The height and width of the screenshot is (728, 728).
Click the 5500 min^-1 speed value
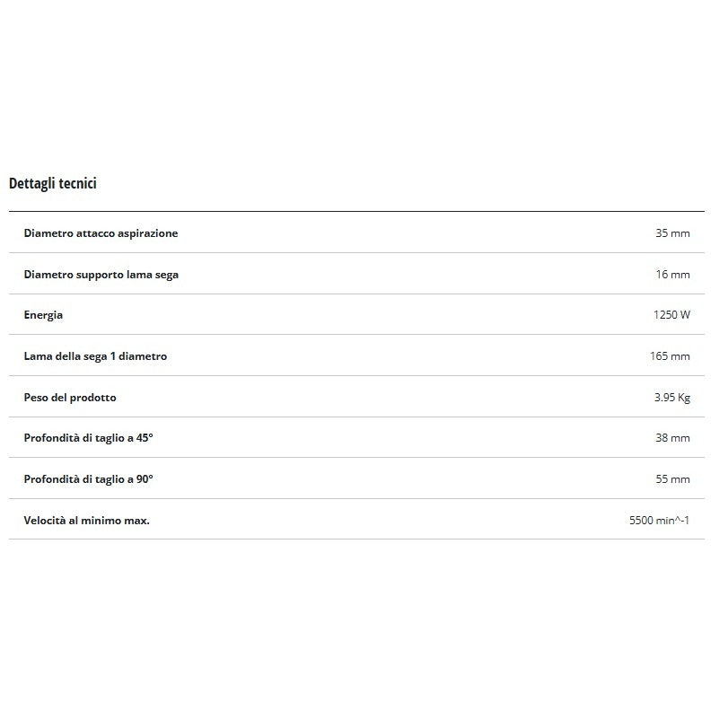(x=660, y=521)
